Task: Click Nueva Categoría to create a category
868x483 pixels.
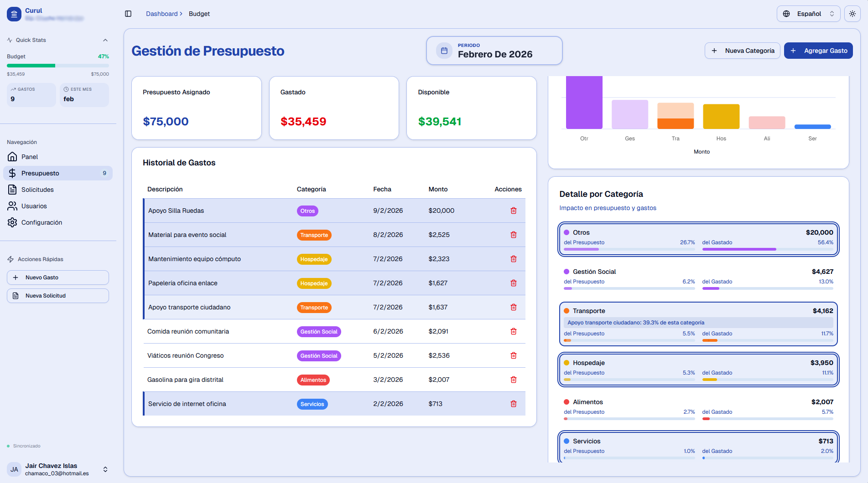Action: pyautogui.click(x=742, y=51)
